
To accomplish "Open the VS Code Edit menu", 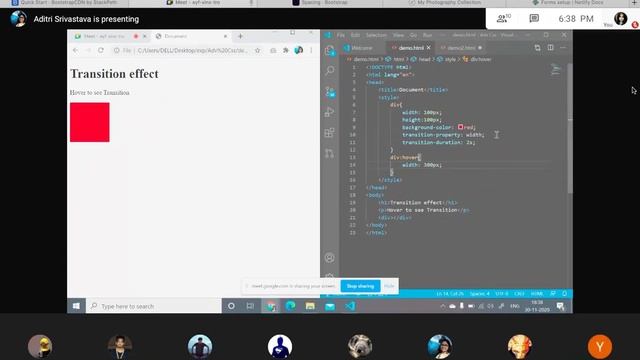I will (356, 35).
